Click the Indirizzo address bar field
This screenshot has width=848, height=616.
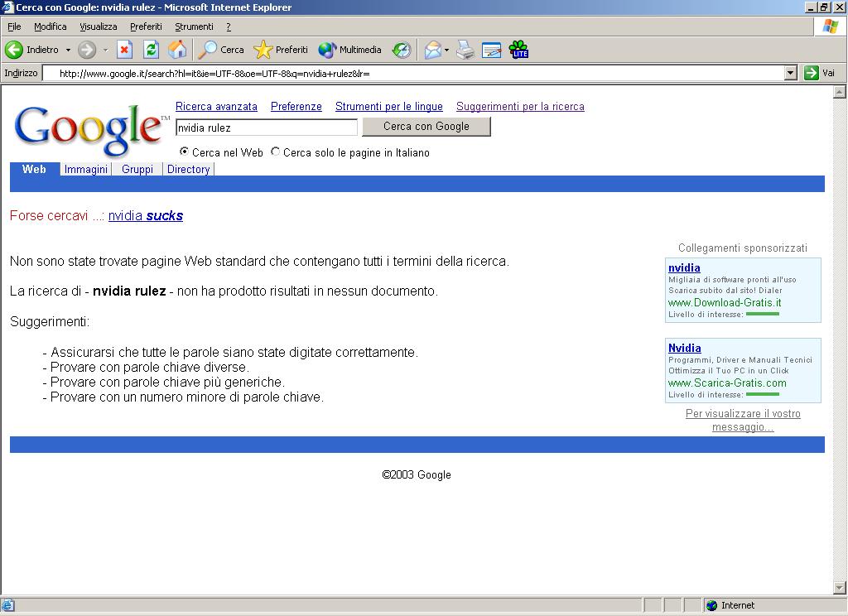tap(414, 73)
